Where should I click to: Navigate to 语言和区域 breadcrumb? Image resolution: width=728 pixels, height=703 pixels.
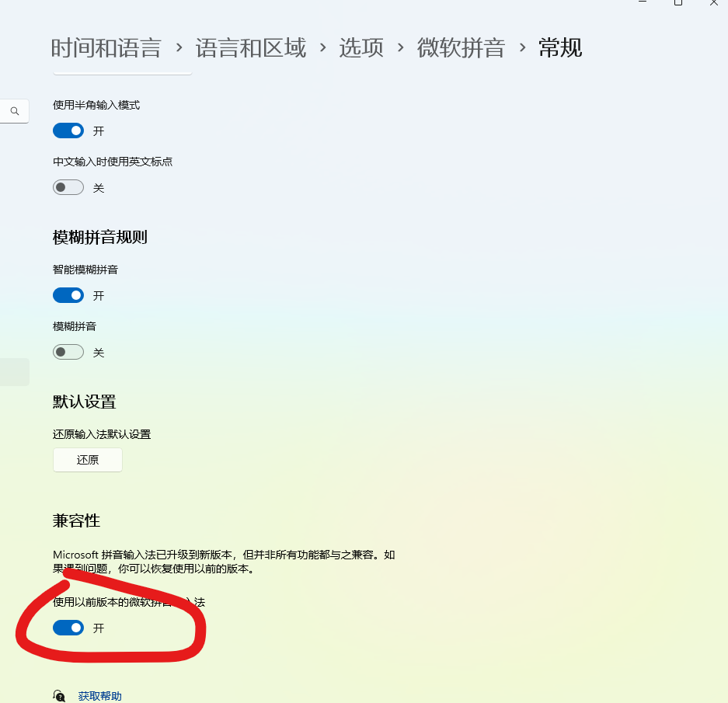[x=251, y=48]
